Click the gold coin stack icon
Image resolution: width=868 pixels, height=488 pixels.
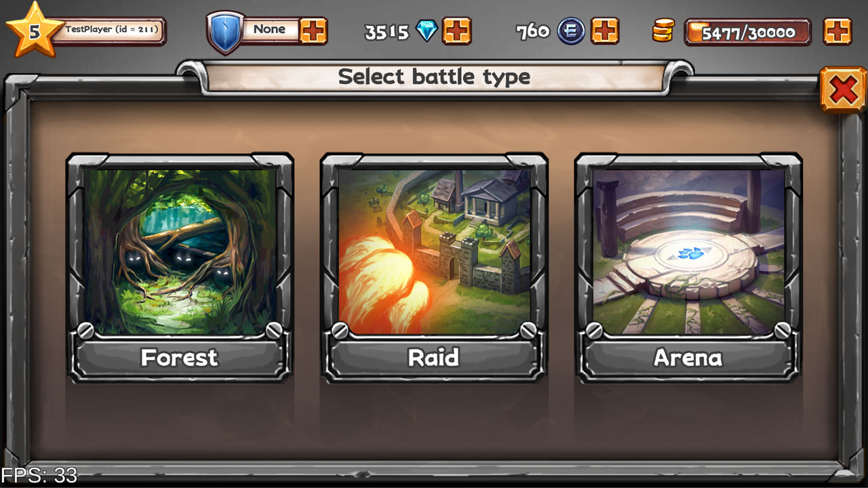pyautogui.click(x=663, y=31)
